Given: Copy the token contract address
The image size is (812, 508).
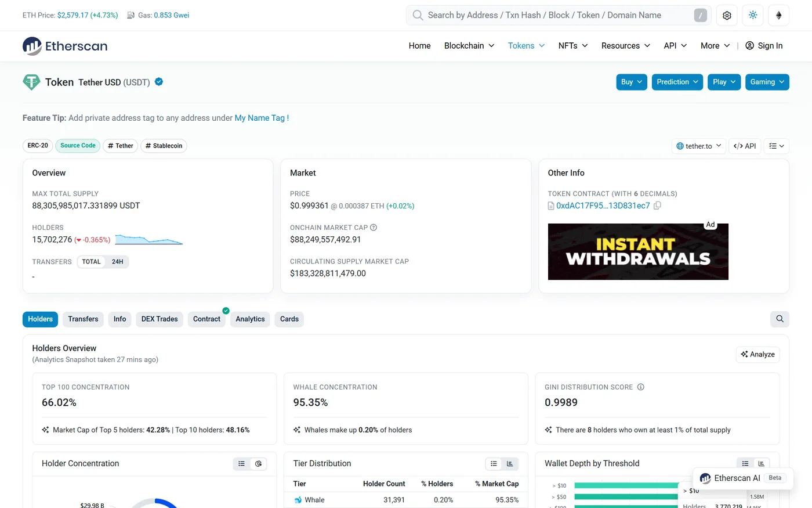Looking at the screenshot, I should (657, 206).
